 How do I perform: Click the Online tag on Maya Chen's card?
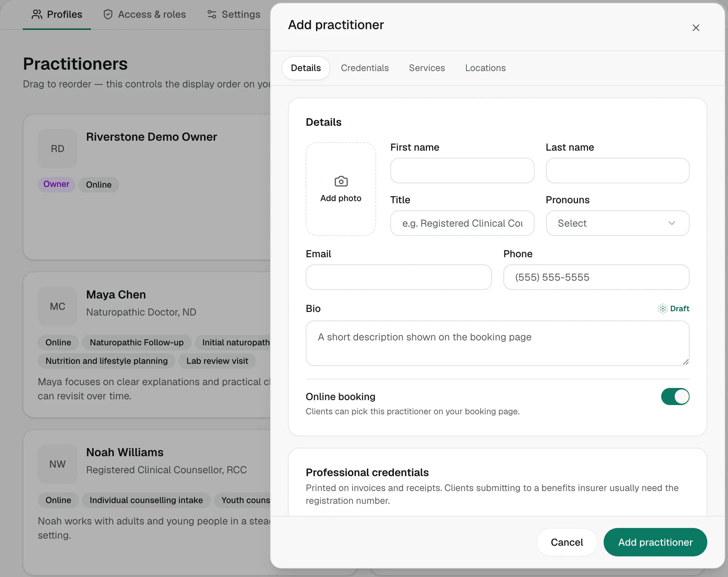click(x=58, y=343)
